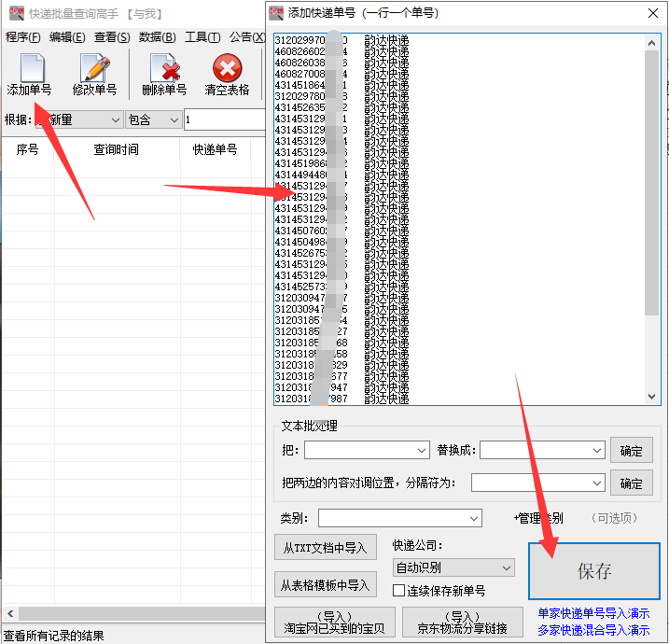Click the 从表格模板中导入 button
669x644 pixels.
(x=325, y=584)
